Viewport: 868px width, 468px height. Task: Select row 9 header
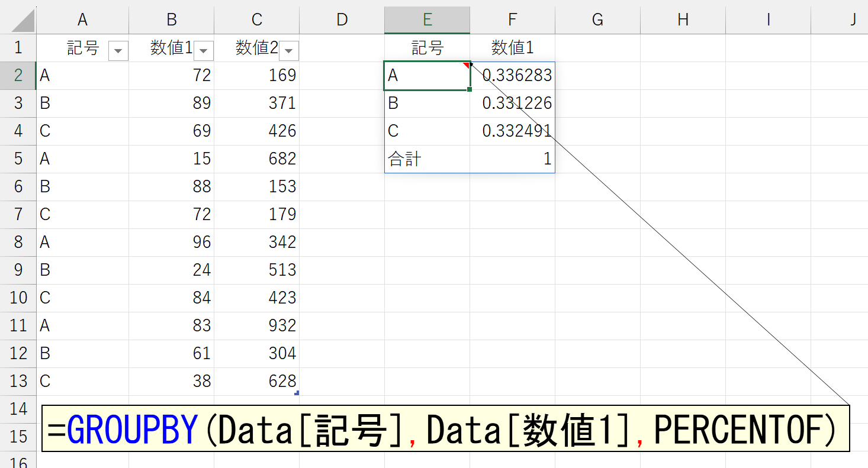click(18, 270)
